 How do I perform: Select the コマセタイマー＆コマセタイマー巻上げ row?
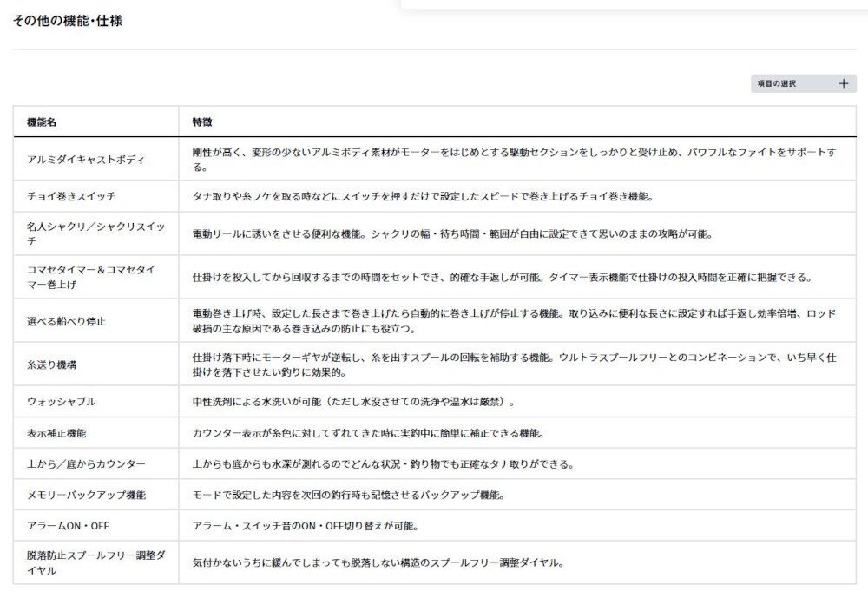tap(87, 274)
